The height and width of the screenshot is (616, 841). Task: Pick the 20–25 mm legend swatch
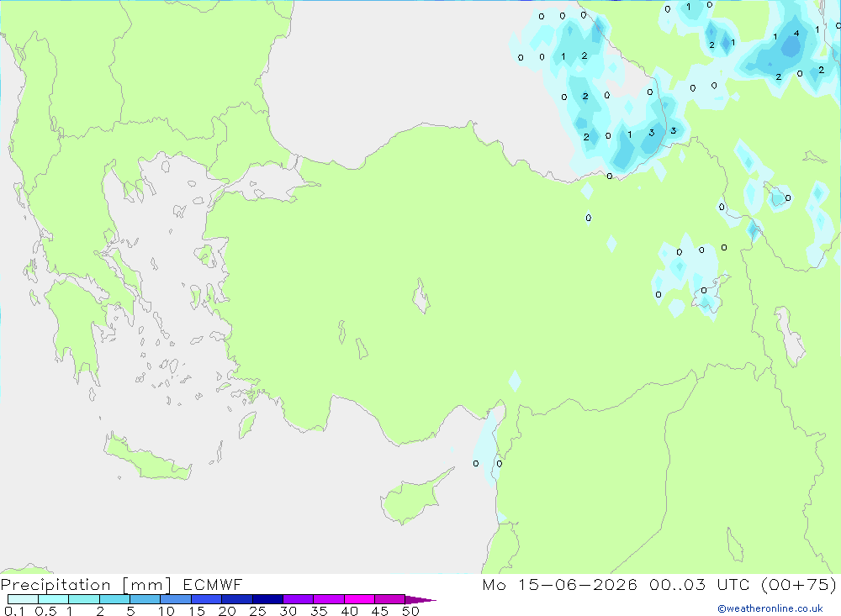click(237, 599)
